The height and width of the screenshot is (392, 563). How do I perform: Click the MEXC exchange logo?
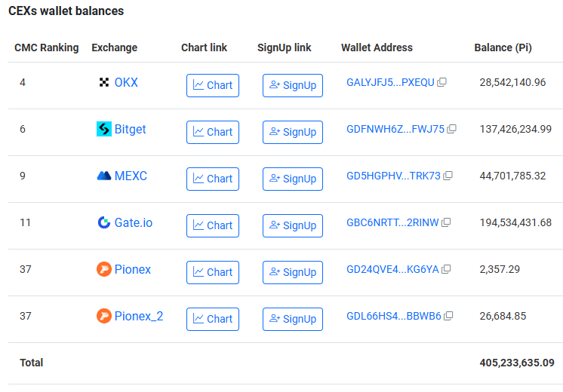[x=104, y=176]
